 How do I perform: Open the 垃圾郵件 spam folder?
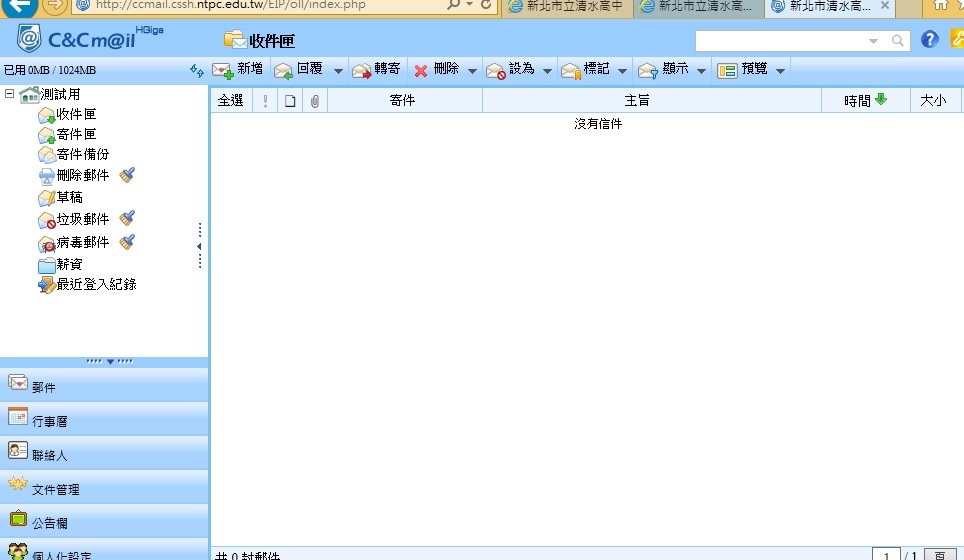73,219
